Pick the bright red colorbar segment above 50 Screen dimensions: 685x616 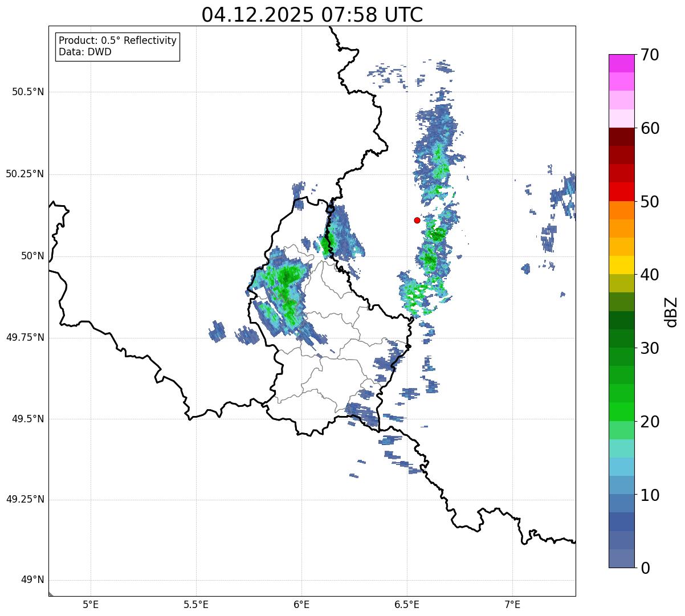coord(622,192)
